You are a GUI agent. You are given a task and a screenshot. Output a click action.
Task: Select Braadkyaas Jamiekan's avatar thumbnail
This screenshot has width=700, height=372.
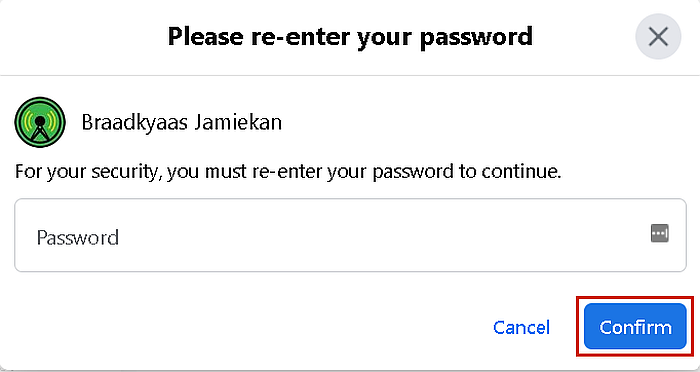click(x=40, y=122)
